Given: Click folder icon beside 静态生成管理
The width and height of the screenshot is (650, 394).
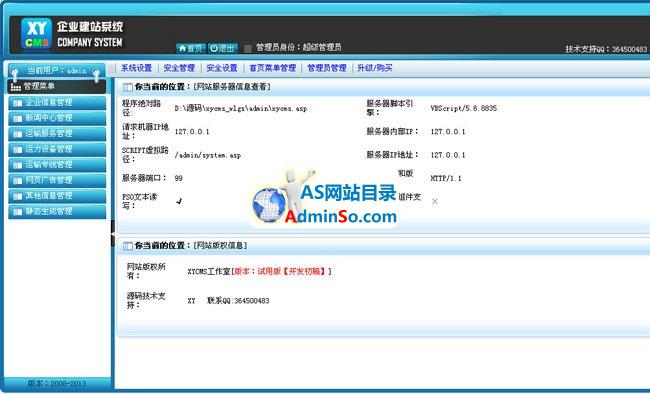Looking at the screenshot, I should (17, 212).
